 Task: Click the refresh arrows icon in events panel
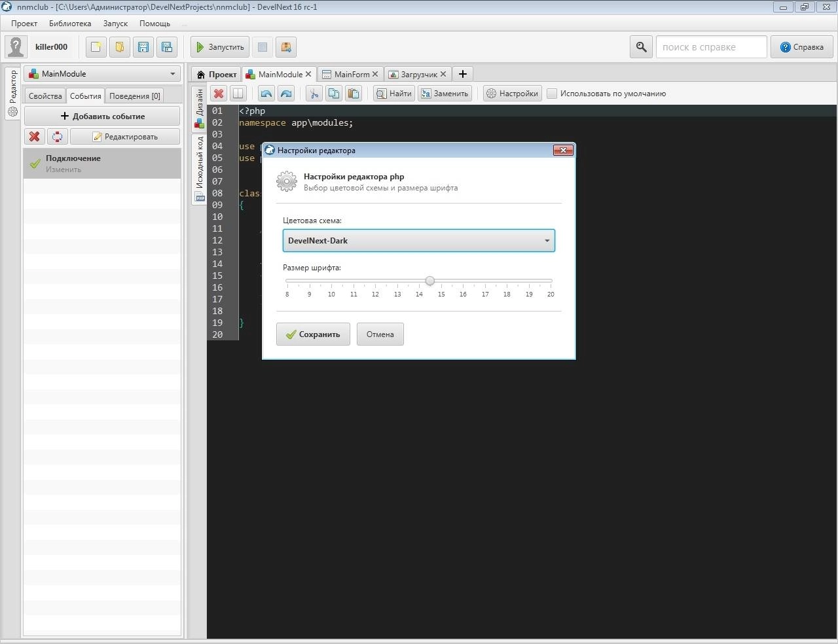[x=58, y=137]
